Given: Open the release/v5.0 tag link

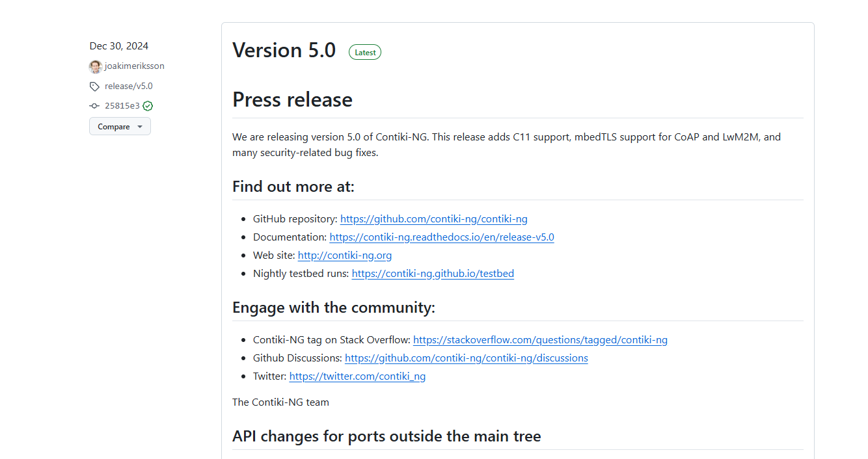Looking at the screenshot, I should [128, 86].
